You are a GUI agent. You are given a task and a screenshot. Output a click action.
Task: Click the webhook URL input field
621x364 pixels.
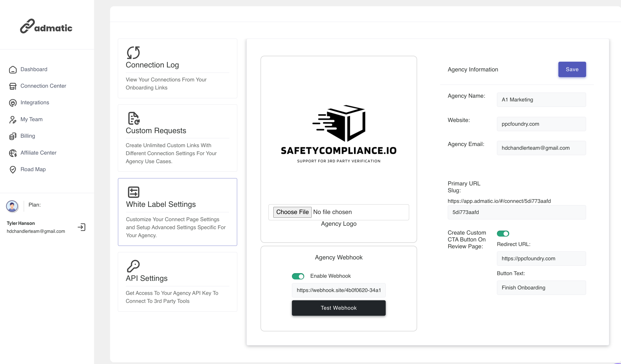[339, 290]
